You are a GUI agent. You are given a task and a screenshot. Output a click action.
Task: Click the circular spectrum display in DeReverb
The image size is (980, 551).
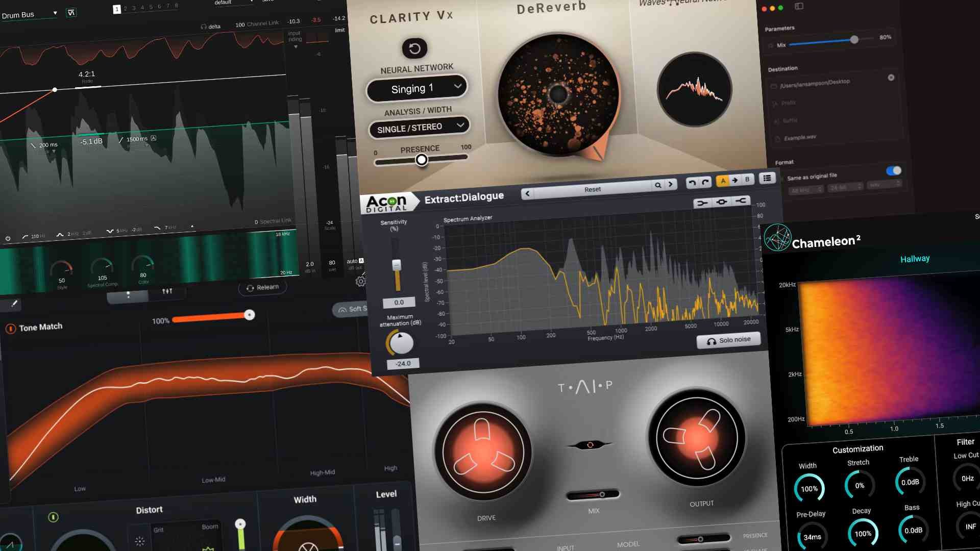695,90
